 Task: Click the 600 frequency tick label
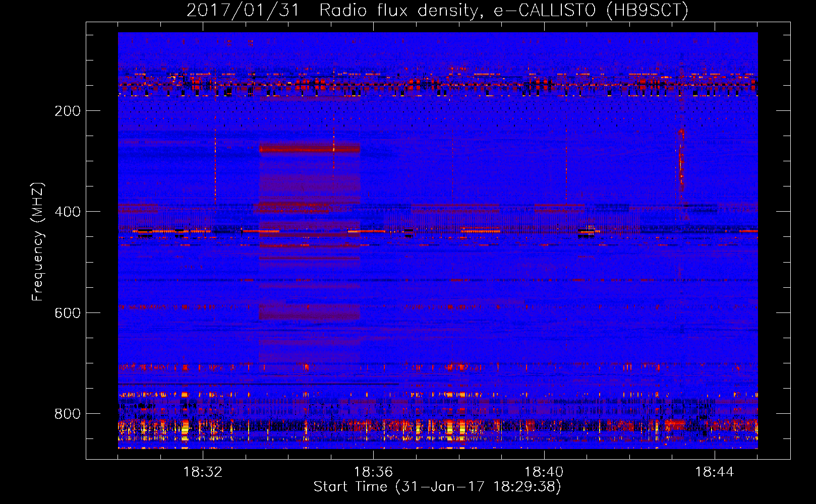pos(68,313)
